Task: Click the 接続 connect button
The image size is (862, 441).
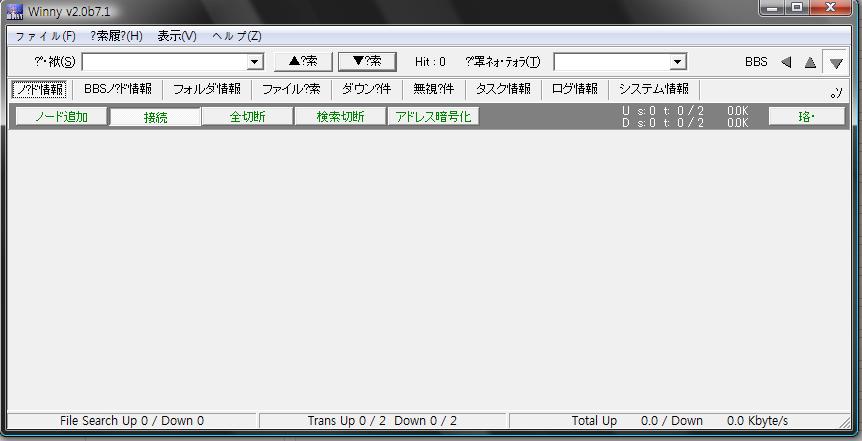Action: point(155,117)
